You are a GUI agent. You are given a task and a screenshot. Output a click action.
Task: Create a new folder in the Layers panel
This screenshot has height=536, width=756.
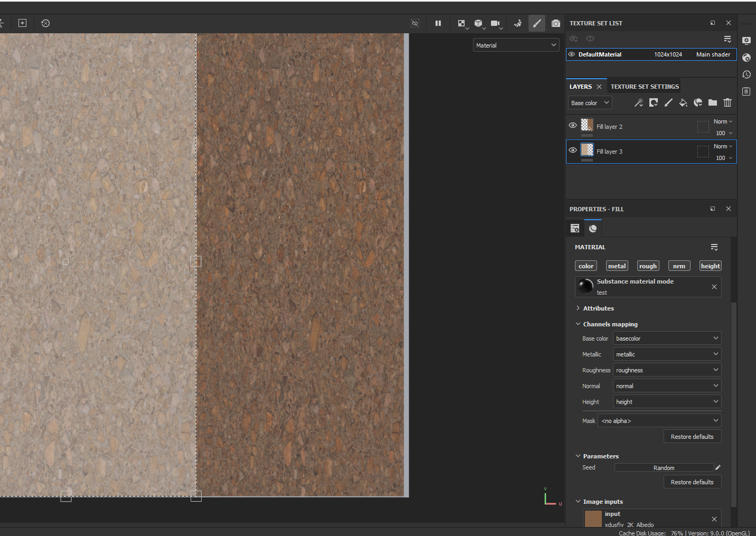pos(713,102)
